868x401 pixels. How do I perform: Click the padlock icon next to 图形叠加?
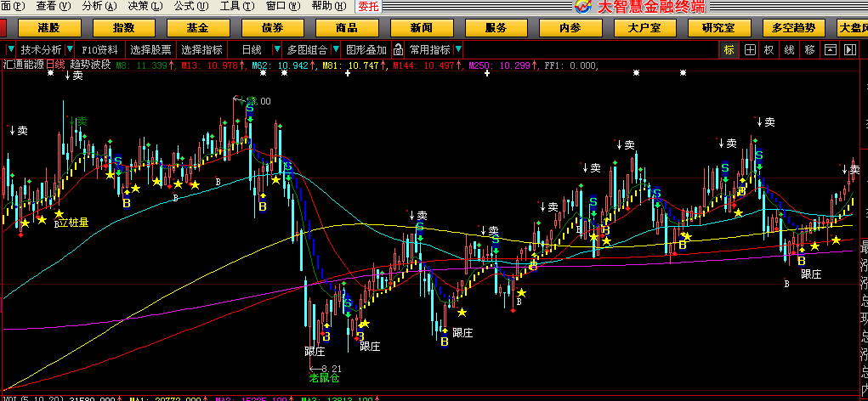[398, 50]
